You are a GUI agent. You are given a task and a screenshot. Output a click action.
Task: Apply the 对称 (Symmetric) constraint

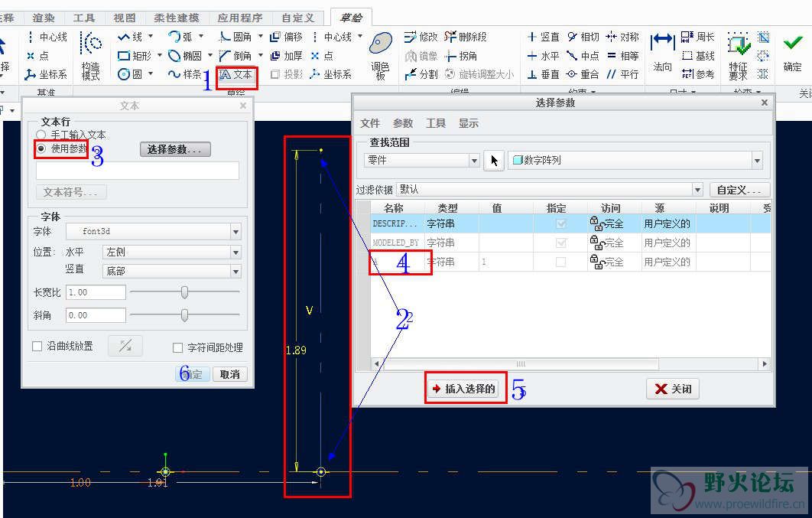(x=622, y=37)
